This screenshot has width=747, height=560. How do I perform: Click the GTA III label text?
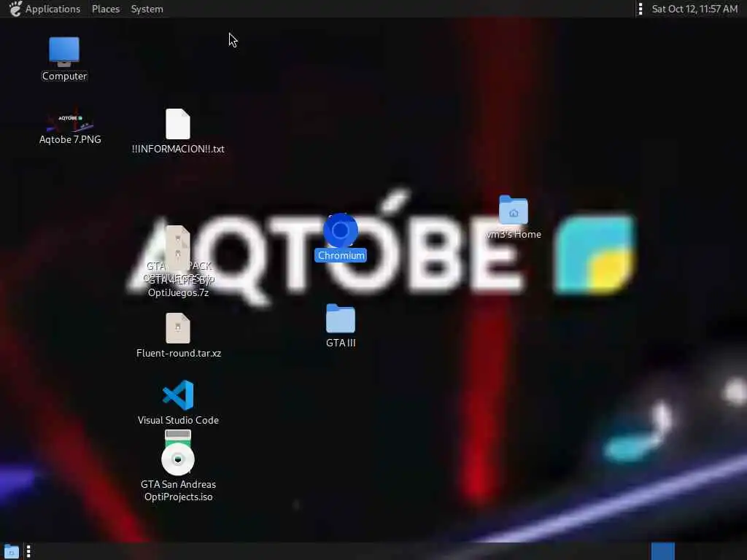coord(341,343)
